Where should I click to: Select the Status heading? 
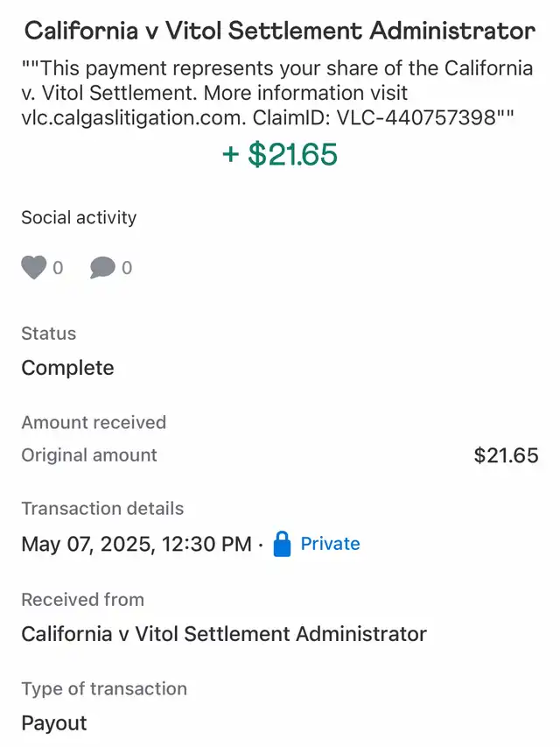click(x=48, y=334)
